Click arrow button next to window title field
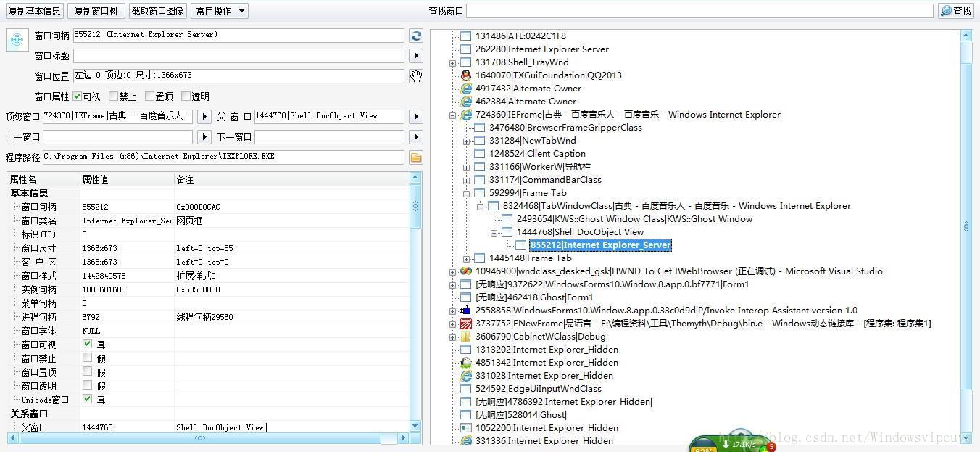Screen dimensions: 980x452 click(416, 56)
